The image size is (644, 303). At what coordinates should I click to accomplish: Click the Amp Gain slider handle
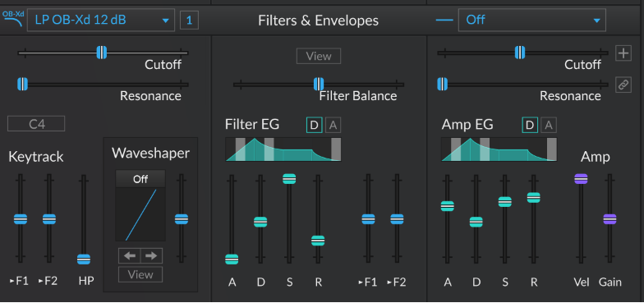click(609, 219)
